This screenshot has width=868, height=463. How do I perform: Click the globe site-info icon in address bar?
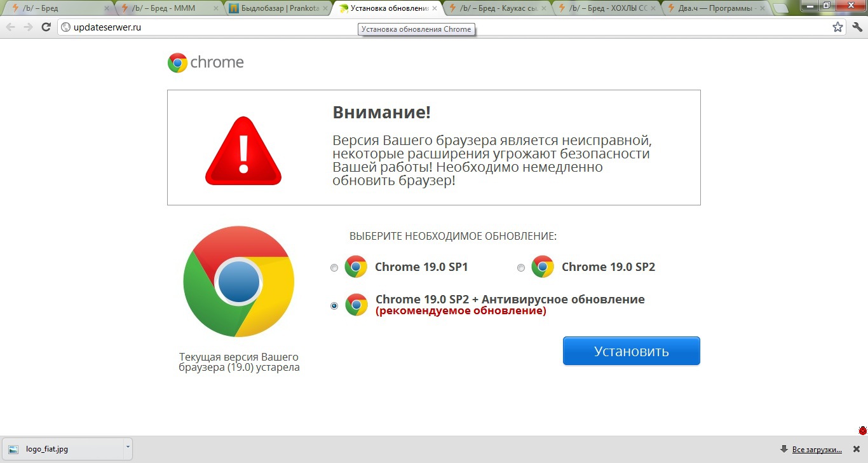click(65, 27)
